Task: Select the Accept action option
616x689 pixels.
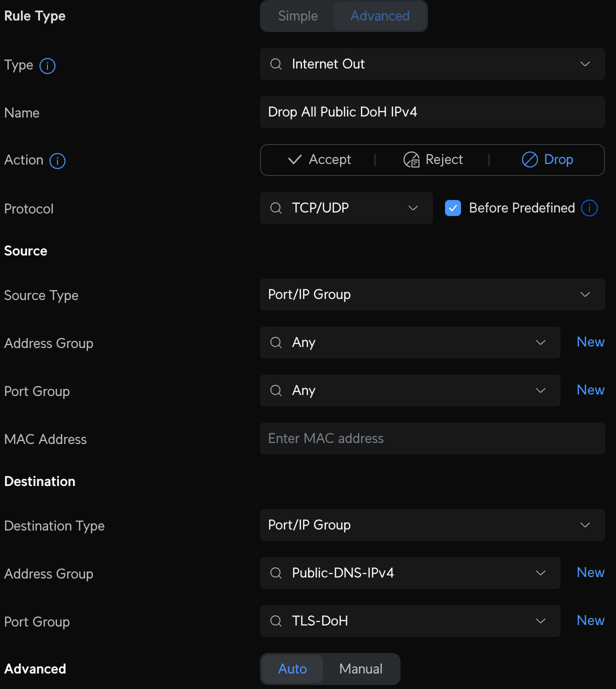Action: 320,159
